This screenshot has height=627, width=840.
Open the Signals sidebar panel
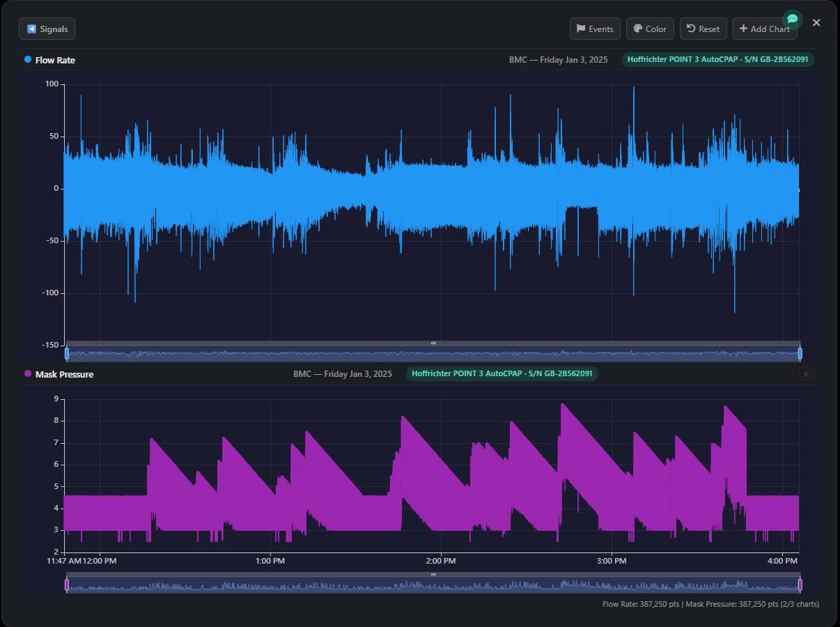[47, 29]
